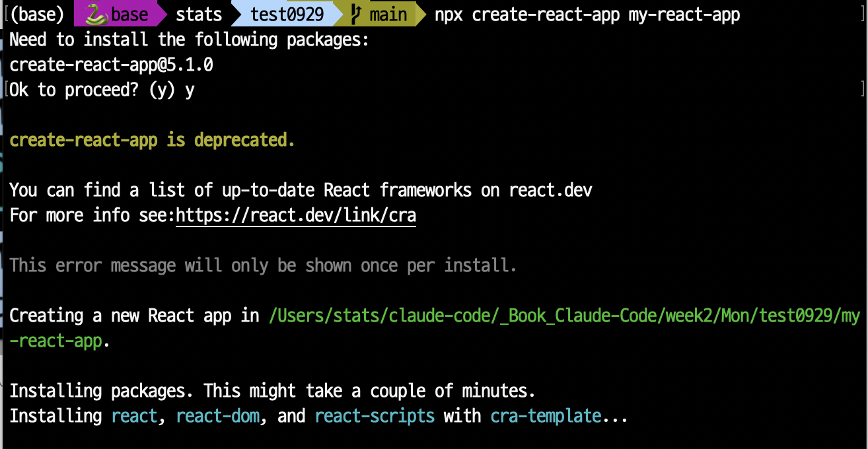The height and width of the screenshot is (449, 868).
Task: Click the snake icon in prompt
Action: click(x=98, y=15)
